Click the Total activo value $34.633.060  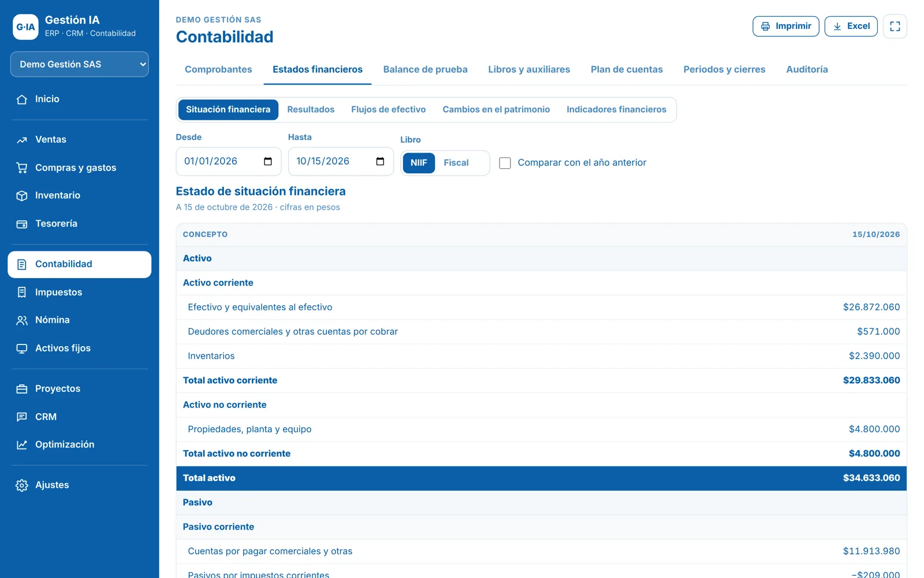click(x=871, y=478)
